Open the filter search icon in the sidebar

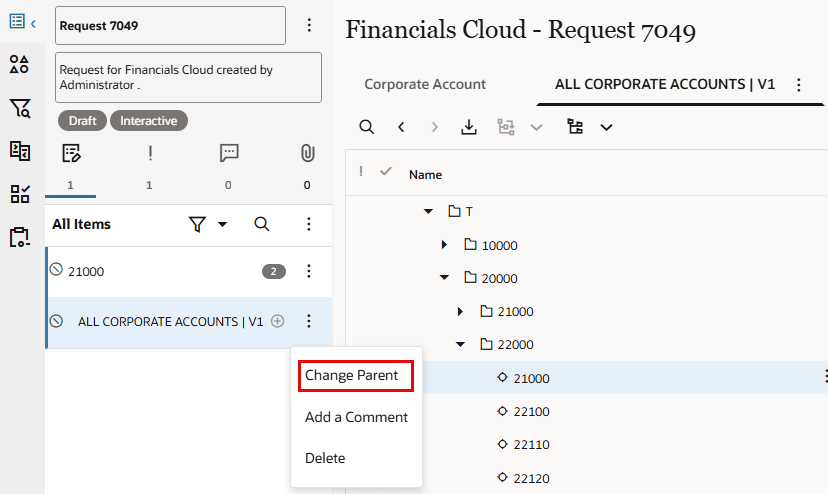tap(20, 108)
